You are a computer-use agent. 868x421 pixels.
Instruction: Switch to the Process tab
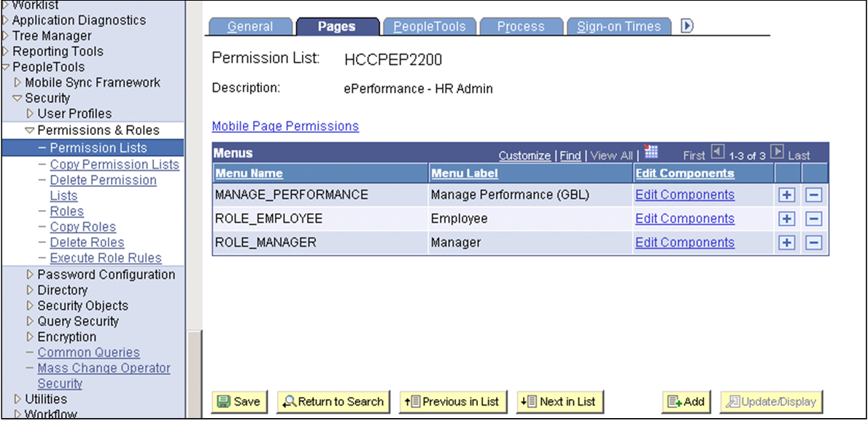pos(522,26)
